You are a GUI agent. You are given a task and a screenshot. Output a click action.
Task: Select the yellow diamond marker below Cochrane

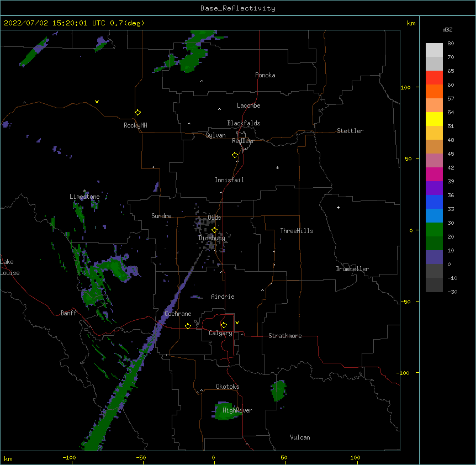(x=188, y=326)
